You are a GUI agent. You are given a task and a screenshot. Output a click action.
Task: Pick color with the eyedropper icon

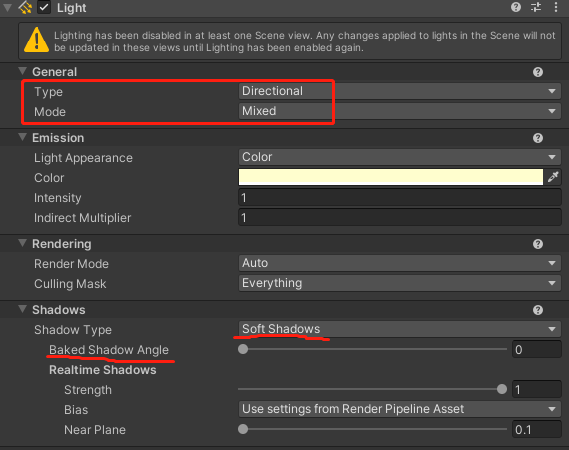point(553,177)
